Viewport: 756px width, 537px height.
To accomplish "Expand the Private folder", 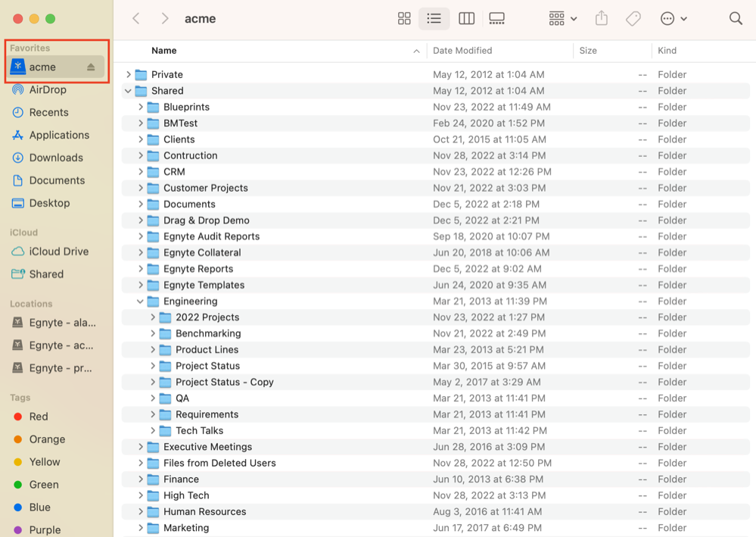I will tap(128, 75).
